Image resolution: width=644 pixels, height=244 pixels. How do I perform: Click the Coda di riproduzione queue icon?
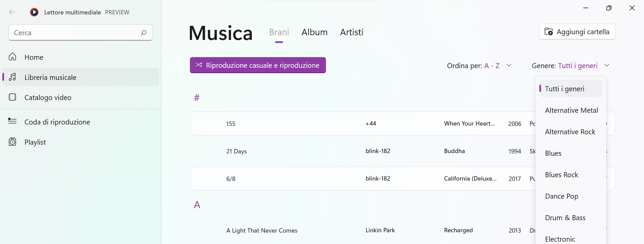(x=12, y=121)
